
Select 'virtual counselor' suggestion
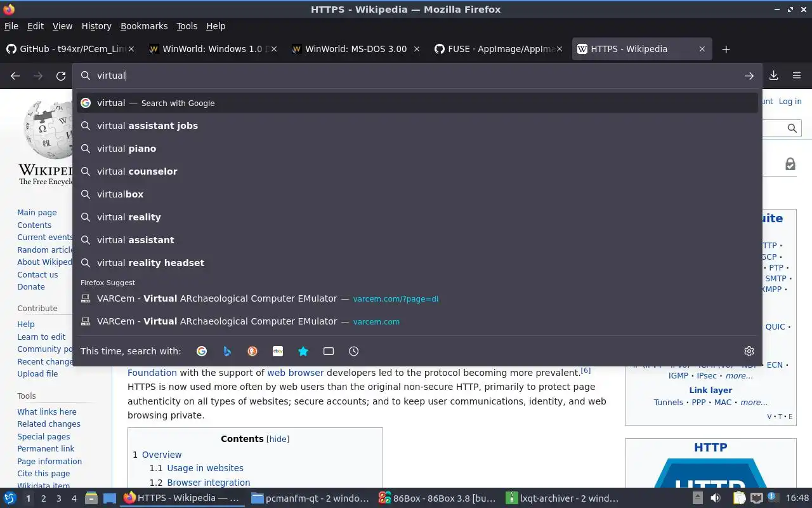417,171
